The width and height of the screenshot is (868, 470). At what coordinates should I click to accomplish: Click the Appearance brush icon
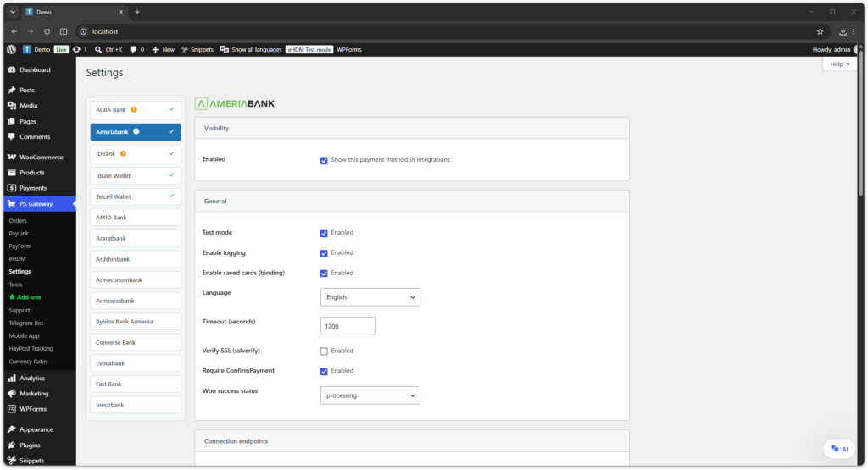coord(12,429)
